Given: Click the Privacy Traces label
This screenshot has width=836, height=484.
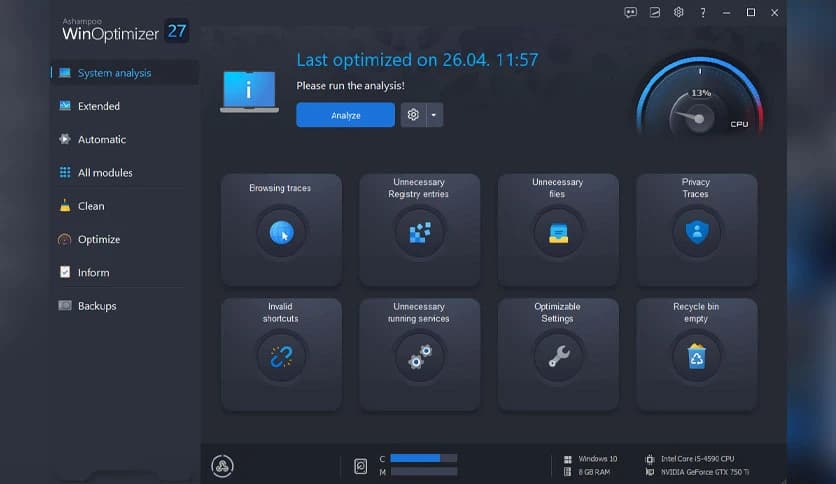Looking at the screenshot, I should (696, 188).
